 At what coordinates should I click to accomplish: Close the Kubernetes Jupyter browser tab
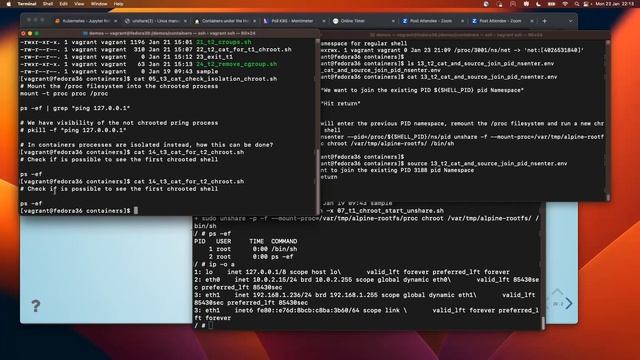click(x=116, y=21)
